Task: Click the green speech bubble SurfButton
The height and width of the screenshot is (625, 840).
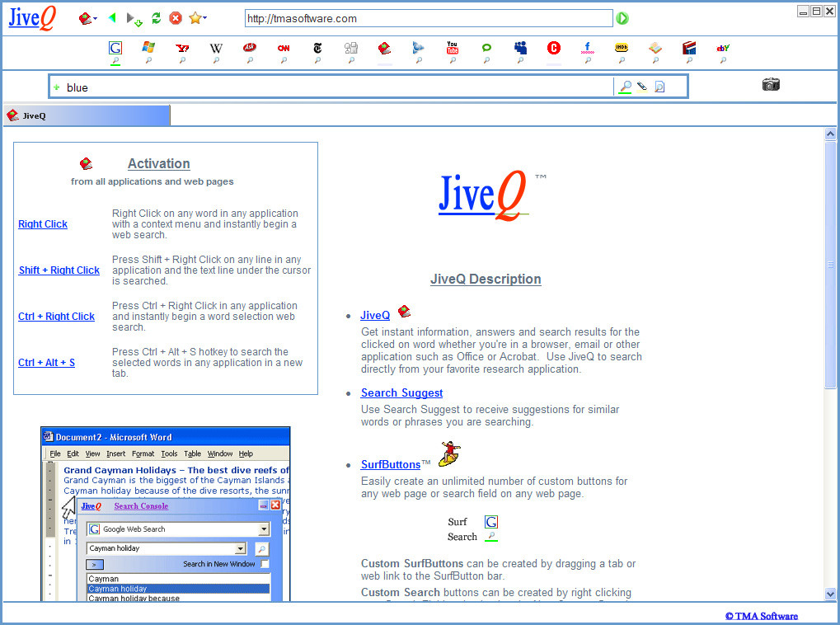Action: tap(486, 48)
